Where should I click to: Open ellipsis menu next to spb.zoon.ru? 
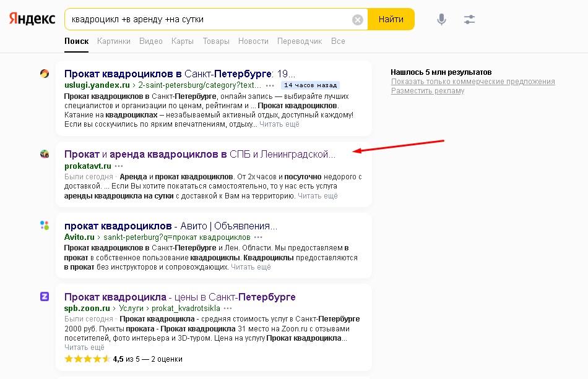[227, 308]
